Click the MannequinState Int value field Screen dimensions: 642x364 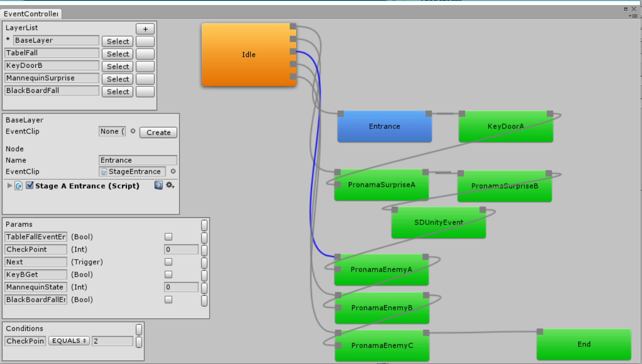(181, 287)
